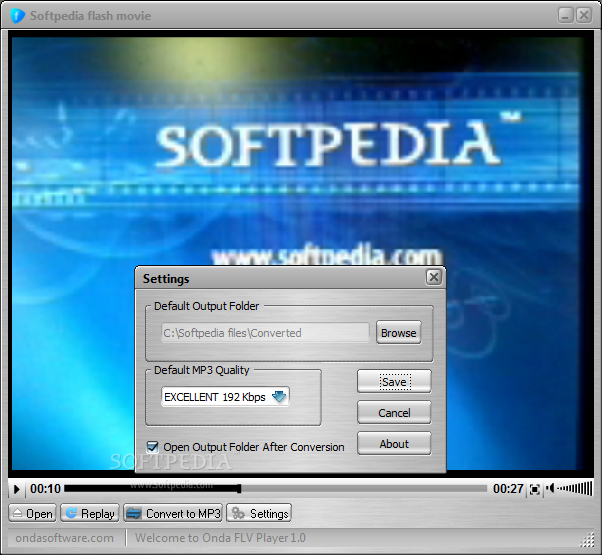Close the main player window
Image resolution: width=602 pixels, height=555 pixels.
click(584, 15)
